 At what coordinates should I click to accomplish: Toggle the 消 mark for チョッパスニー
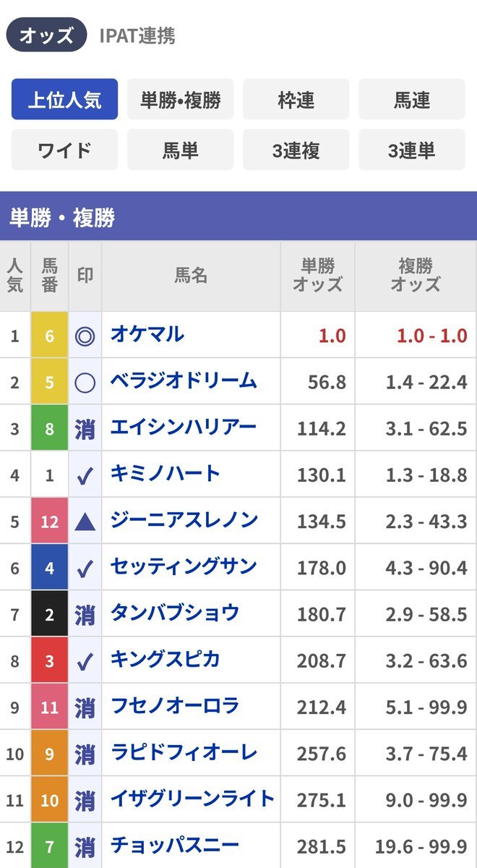point(85,845)
